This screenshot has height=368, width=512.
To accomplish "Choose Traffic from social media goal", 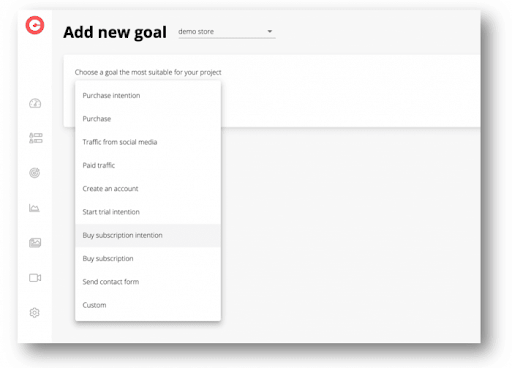I will 148,142.
